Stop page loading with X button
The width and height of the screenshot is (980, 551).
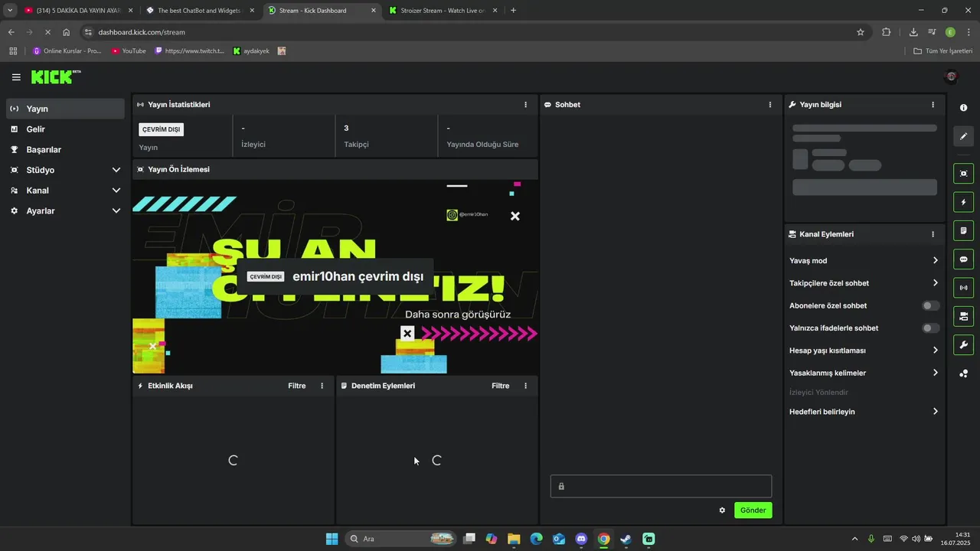tap(47, 32)
